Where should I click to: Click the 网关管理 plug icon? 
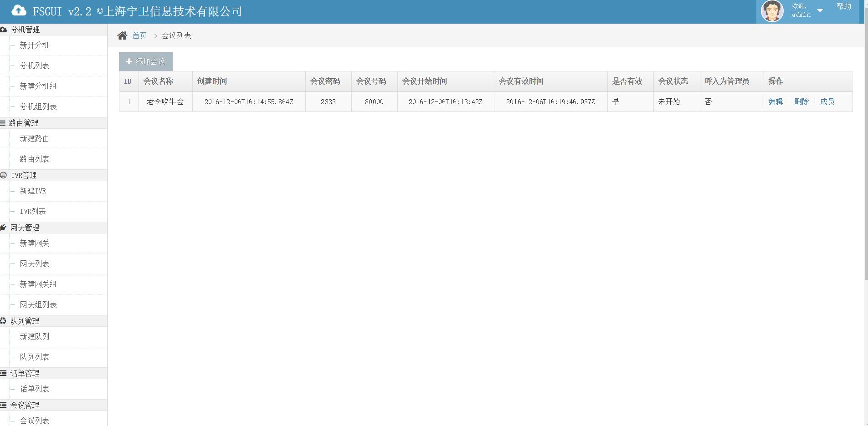click(4, 228)
